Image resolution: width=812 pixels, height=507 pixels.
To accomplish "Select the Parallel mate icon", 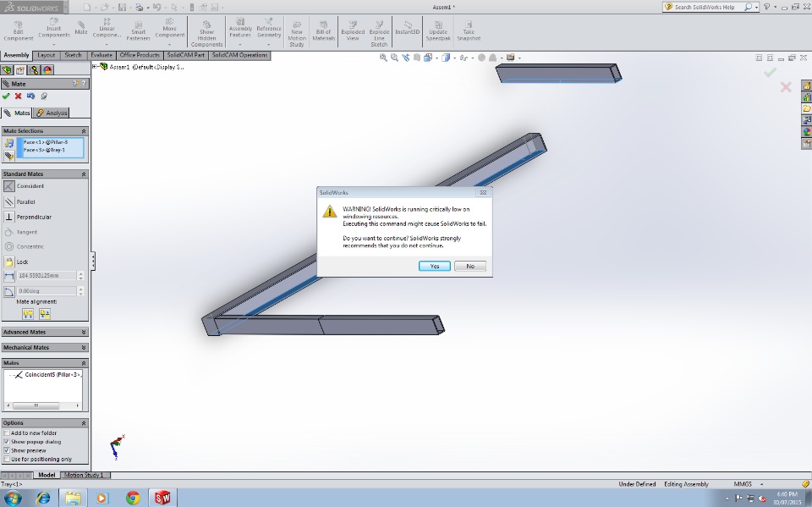I will [x=8, y=201].
